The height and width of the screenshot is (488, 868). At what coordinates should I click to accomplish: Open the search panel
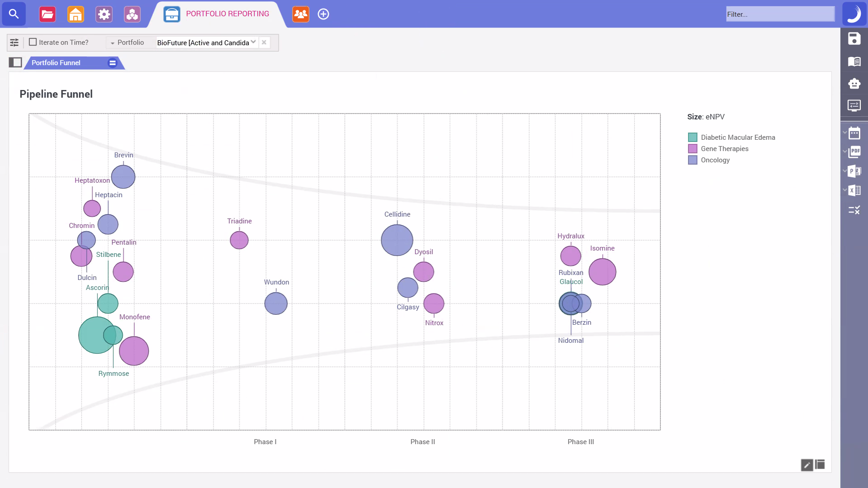click(x=14, y=14)
